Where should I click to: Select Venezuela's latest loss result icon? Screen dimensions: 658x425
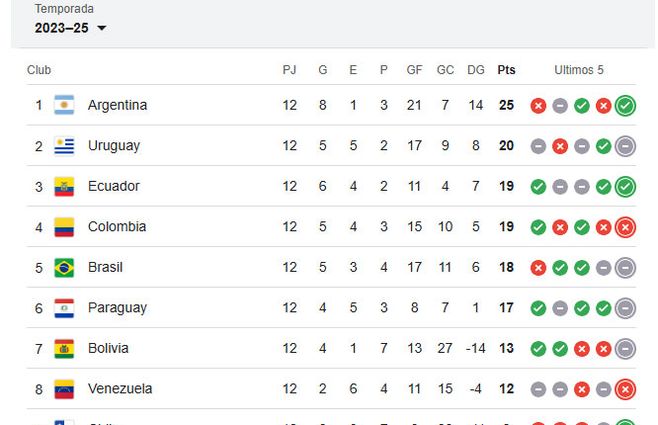pos(626,389)
